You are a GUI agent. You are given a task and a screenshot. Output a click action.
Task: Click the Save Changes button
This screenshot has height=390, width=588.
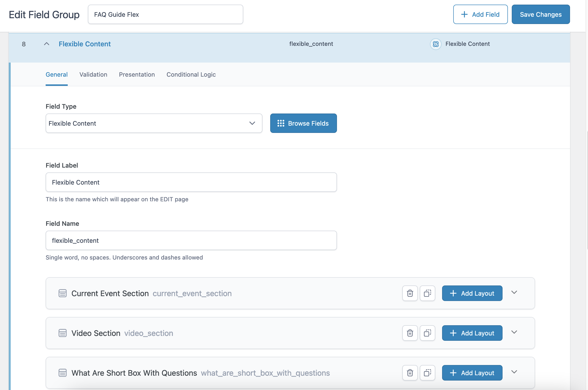coord(540,14)
